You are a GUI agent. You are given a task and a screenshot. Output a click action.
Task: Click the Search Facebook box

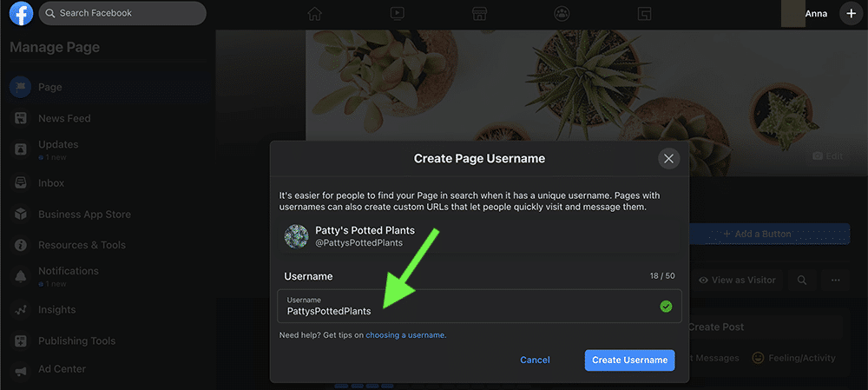(122, 14)
